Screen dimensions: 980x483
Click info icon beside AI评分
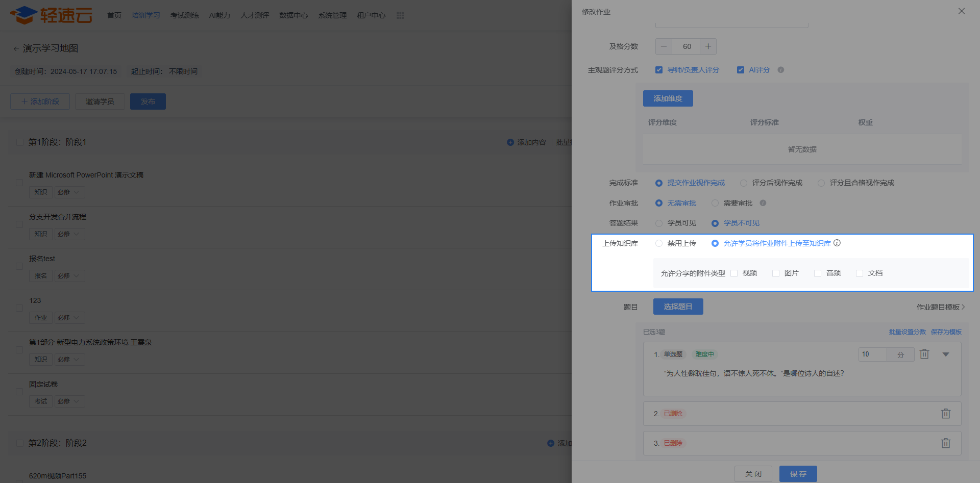(x=780, y=70)
